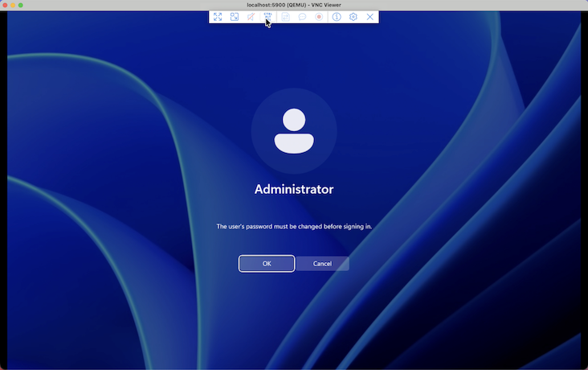Image resolution: width=588 pixels, height=370 pixels.
Task: Enter full screen mode in VNC toolbar
Action: point(218,17)
